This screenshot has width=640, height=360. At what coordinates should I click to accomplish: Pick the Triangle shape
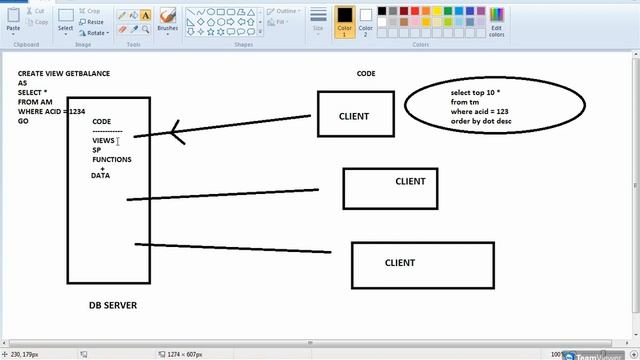click(251, 13)
